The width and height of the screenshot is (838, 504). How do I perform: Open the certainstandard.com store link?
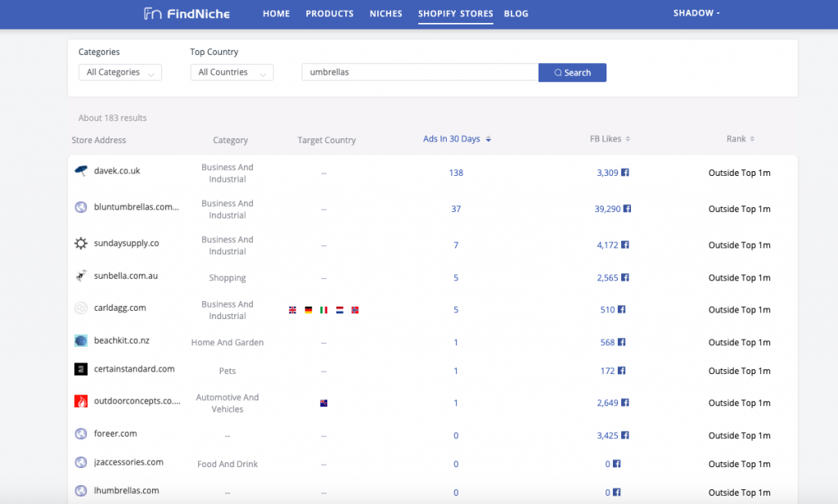coord(134,369)
